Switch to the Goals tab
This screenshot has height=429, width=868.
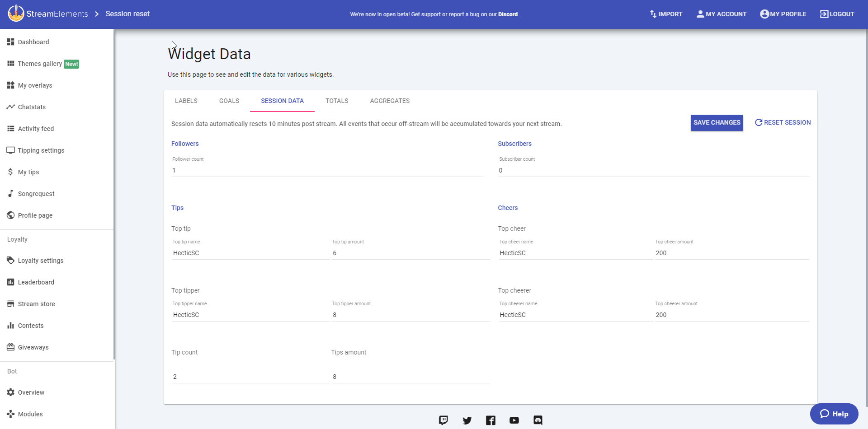click(229, 101)
